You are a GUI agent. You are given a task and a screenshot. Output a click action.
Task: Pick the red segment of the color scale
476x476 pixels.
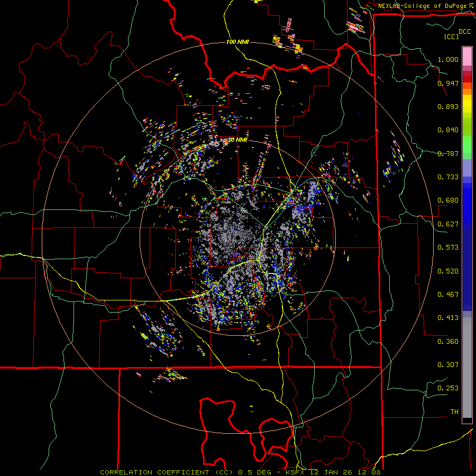pos(467,79)
